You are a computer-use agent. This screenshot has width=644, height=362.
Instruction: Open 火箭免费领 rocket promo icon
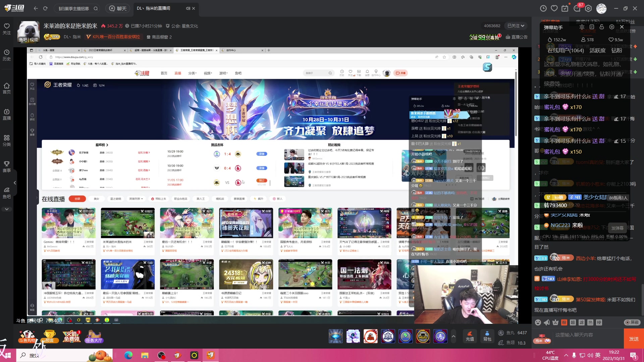click(71, 336)
